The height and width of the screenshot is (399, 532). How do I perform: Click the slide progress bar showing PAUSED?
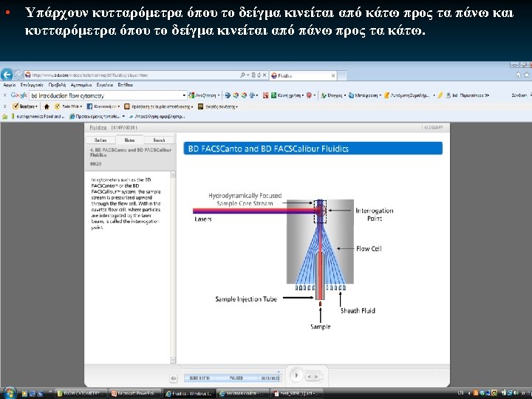tap(232, 378)
